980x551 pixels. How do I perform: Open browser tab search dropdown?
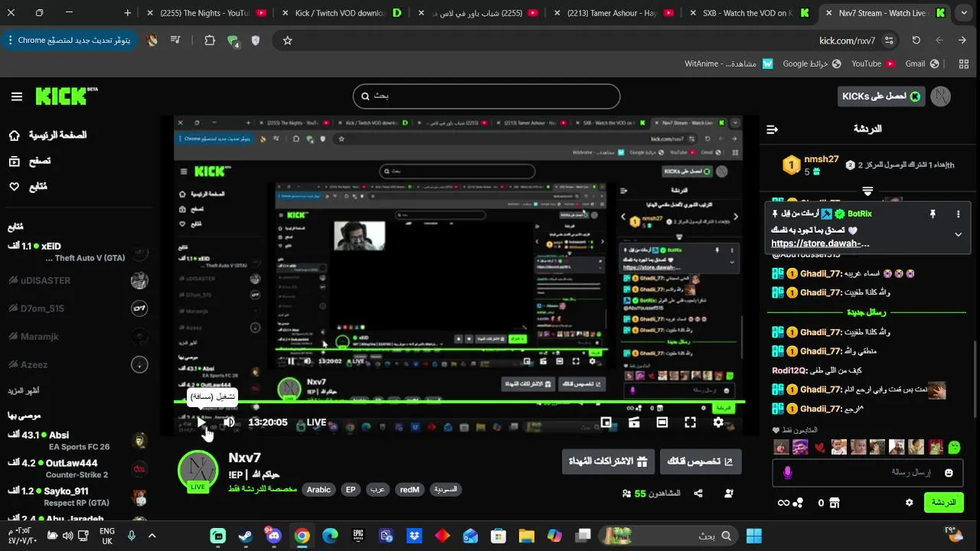pos(964,13)
